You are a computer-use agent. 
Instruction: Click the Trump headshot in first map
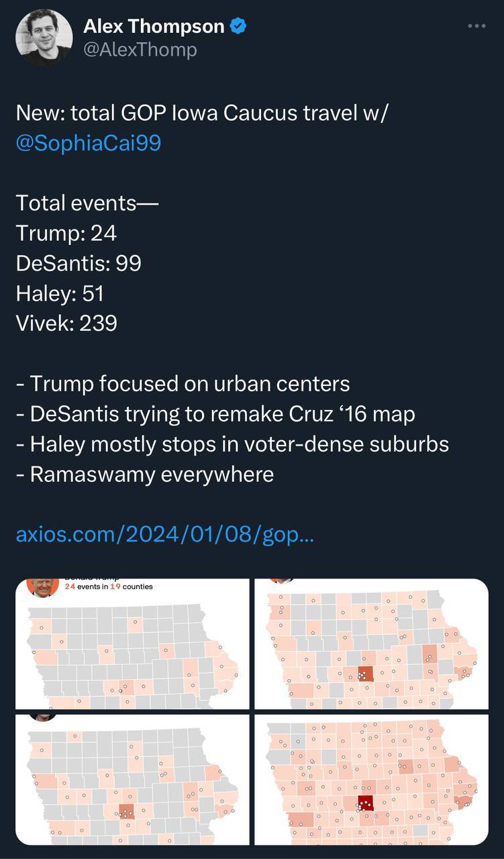tap(41, 586)
